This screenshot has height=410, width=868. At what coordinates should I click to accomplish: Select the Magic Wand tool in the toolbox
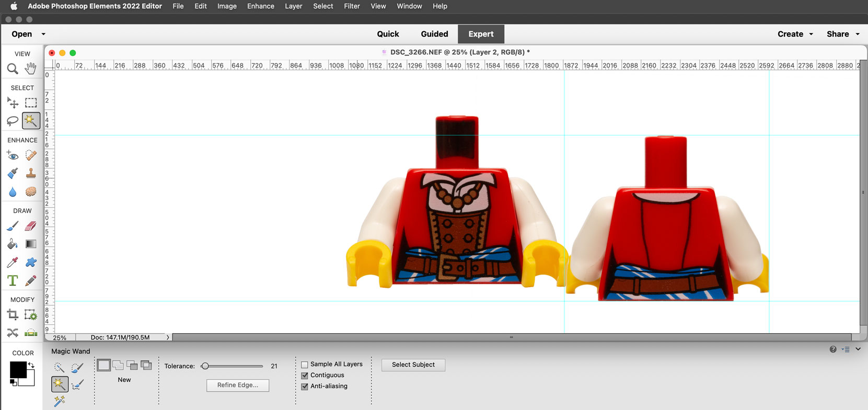tap(31, 120)
